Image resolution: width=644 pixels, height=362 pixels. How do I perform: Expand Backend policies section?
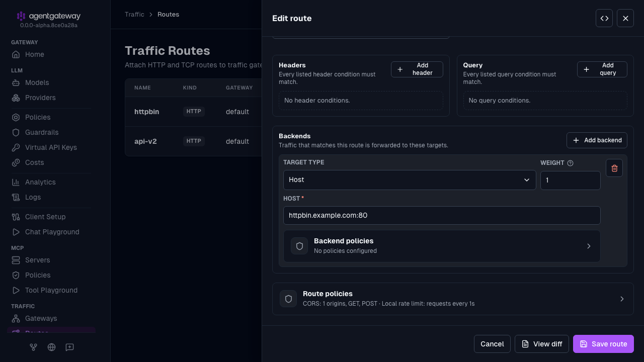[x=442, y=246]
